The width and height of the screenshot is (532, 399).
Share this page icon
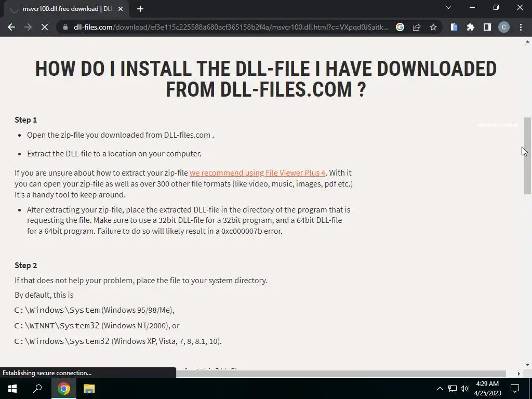click(x=417, y=27)
